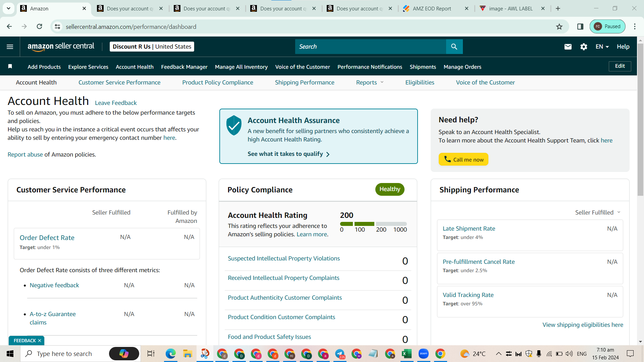Open Zoom from the taskbar
644x362 pixels.
point(423,354)
